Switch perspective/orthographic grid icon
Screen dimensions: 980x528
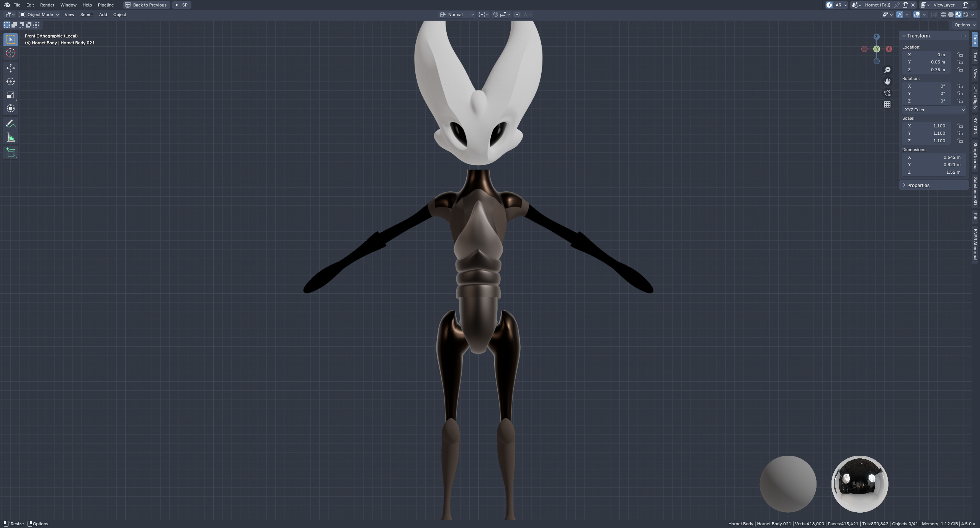point(887,104)
